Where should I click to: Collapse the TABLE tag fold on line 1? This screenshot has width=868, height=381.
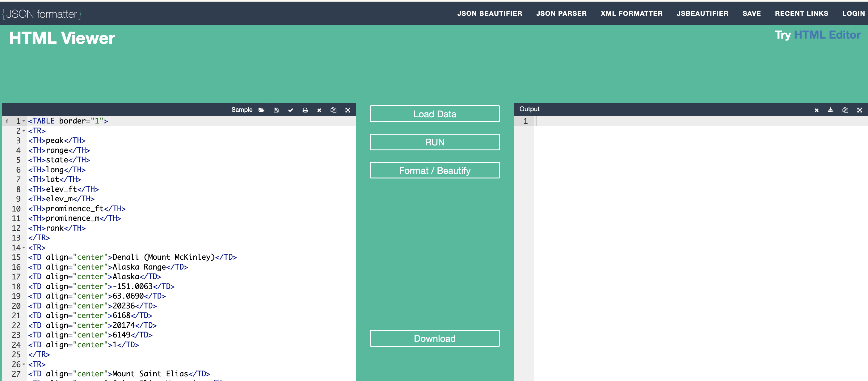click(24, 121)
